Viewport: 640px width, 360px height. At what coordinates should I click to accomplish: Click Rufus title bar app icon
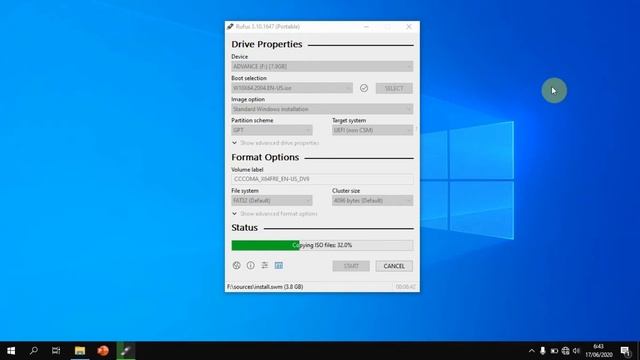coord(230,27)
